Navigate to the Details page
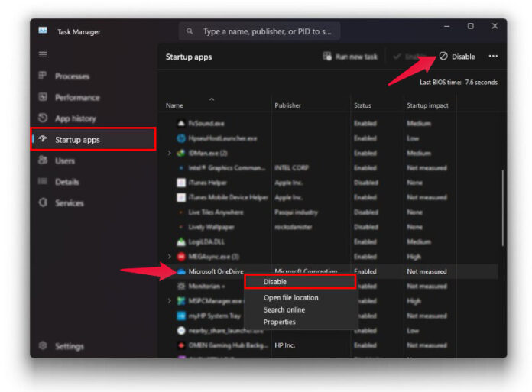Viewport: 532px width, 392px height. pos(67,182)
